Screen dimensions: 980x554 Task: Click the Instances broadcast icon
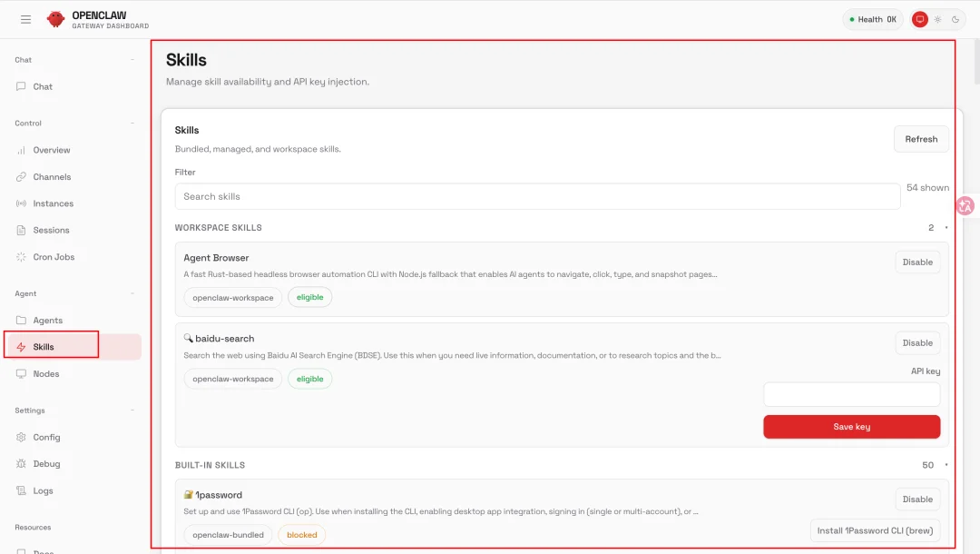(x=21, y=203)
